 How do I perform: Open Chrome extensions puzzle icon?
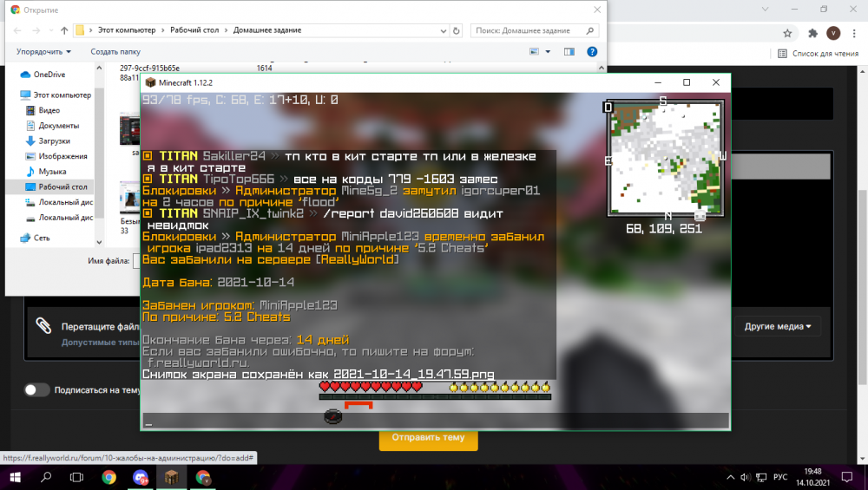click(x=812, y=33)
